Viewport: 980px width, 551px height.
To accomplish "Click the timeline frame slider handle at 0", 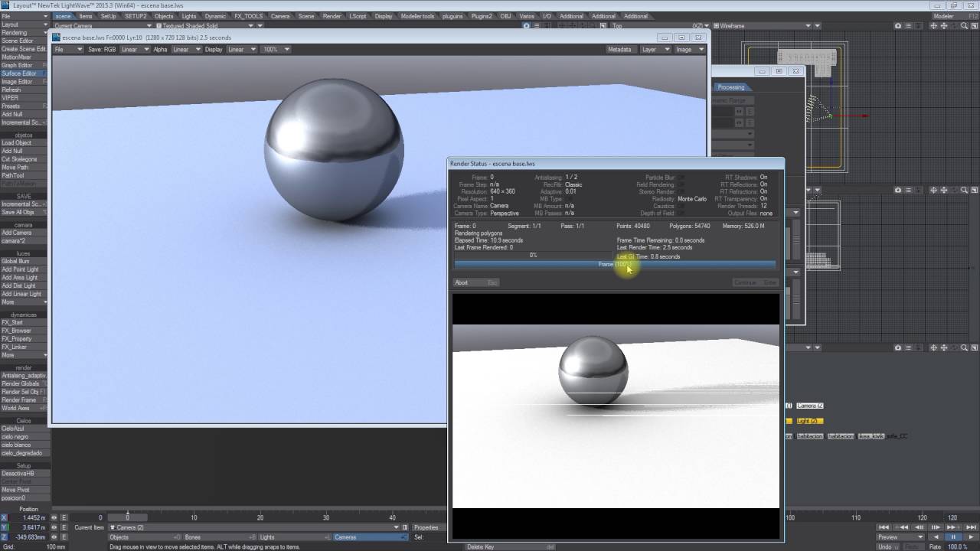I will [x=128, y=518].
